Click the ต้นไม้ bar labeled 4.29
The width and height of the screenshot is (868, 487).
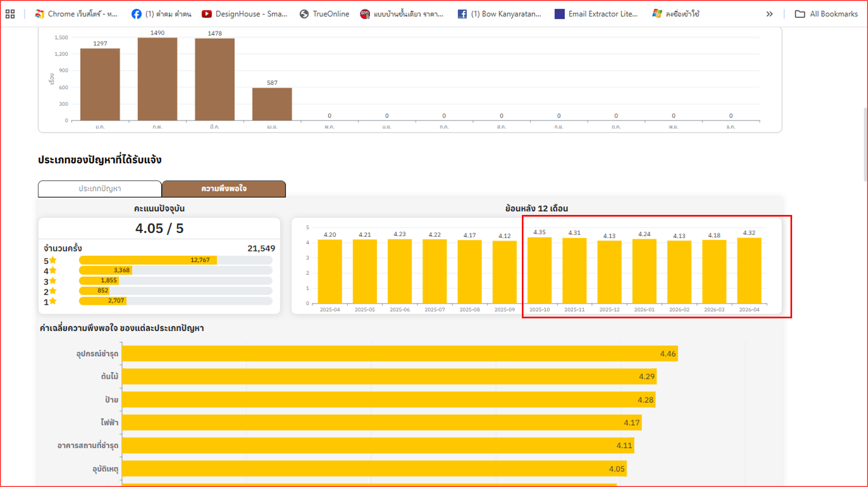(x=390, y=376)
